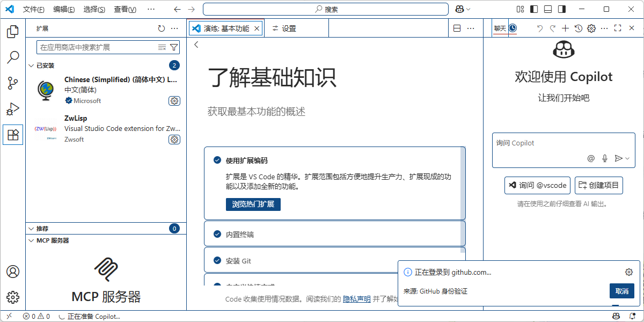Viewport: 644px width, 322px height.
Task: Open the Source Control view
Action: coord(13,83)
